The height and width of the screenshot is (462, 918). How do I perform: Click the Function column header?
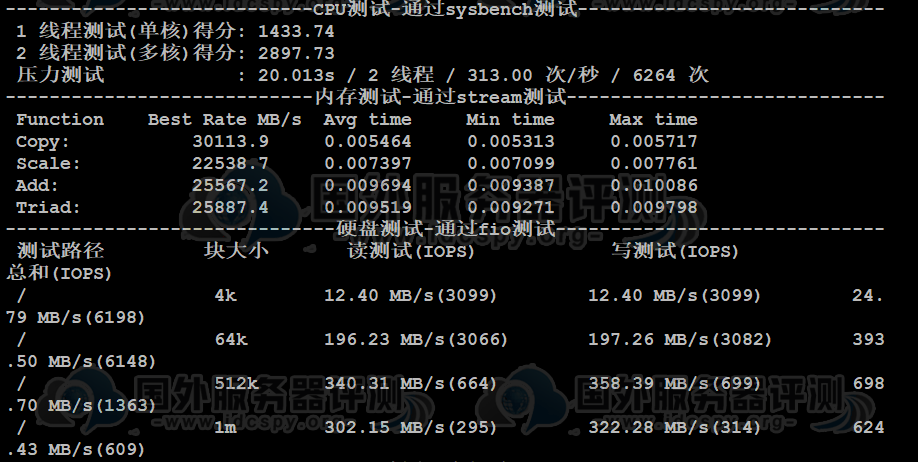pyautogui.click(x=60, y=119)
